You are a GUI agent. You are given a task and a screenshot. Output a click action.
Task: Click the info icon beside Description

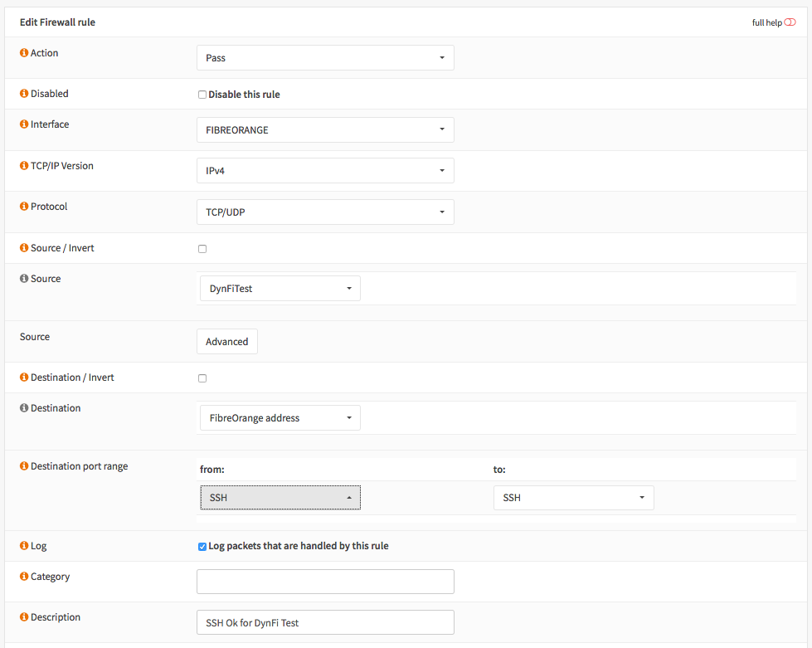tap(24, 617)
